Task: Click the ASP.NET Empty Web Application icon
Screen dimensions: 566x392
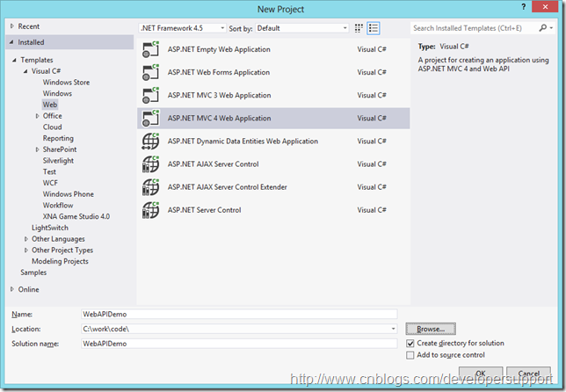Action: point(150,50)
